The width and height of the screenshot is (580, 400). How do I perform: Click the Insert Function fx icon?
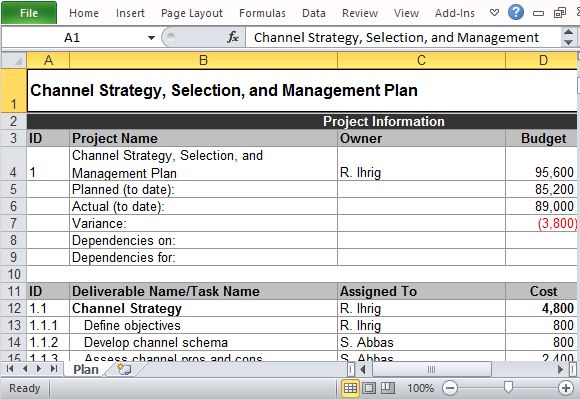[233, 37]
